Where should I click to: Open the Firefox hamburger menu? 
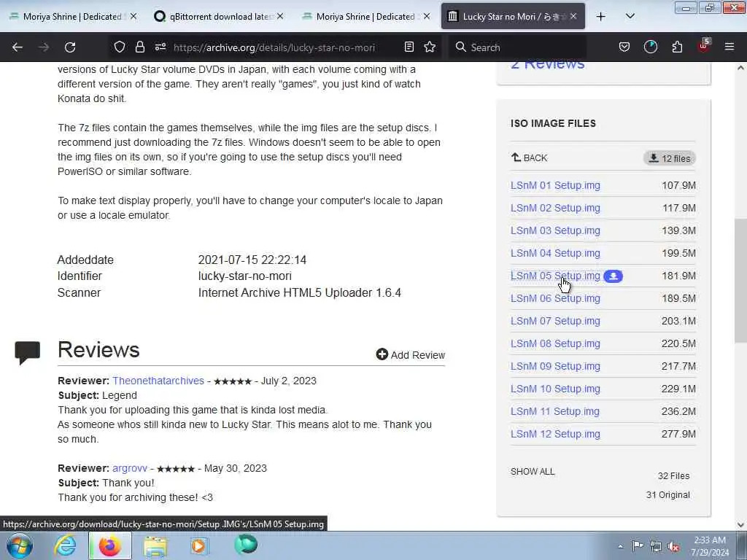729,47
